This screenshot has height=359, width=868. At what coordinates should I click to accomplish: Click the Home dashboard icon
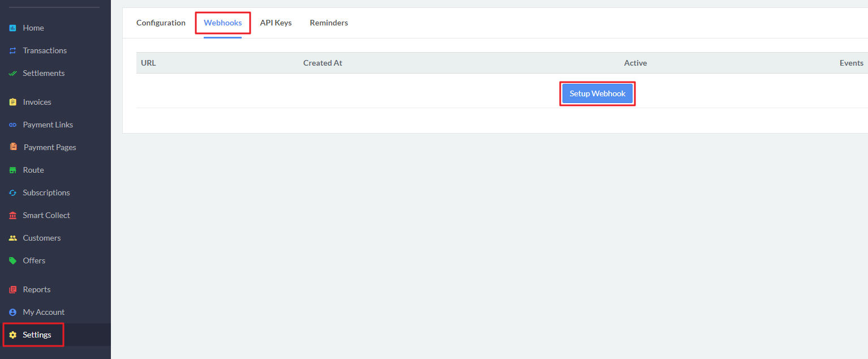pyautogui.click(x=13, y=28)
